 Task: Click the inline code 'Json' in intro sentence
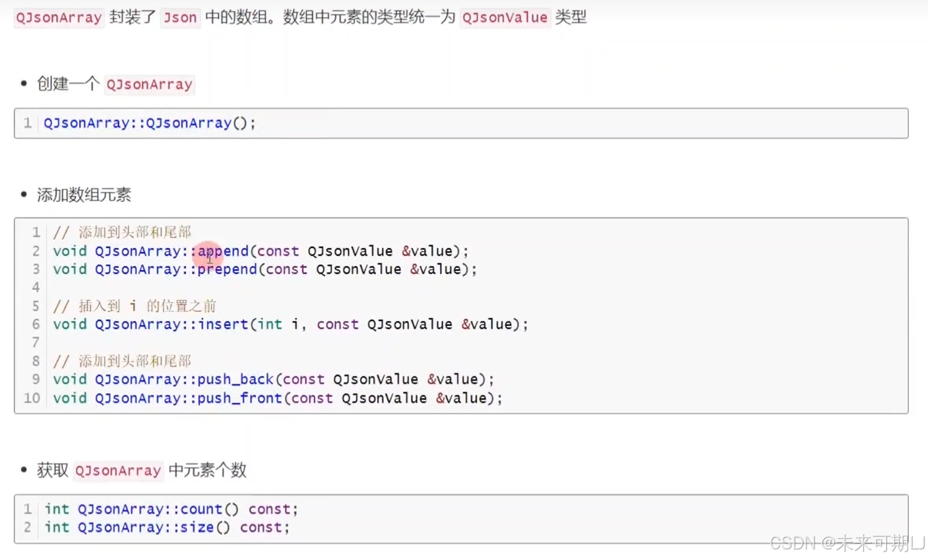point(180,18)
